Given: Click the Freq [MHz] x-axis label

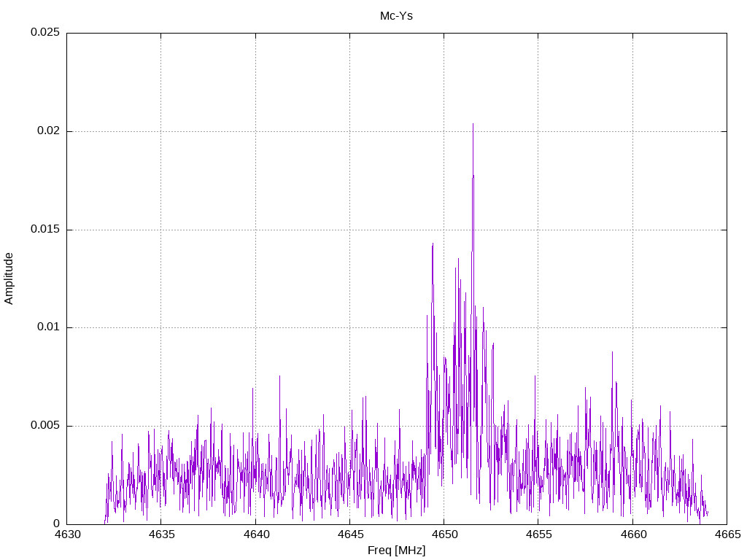Looking at the screenshot, I should pos(396,551).
